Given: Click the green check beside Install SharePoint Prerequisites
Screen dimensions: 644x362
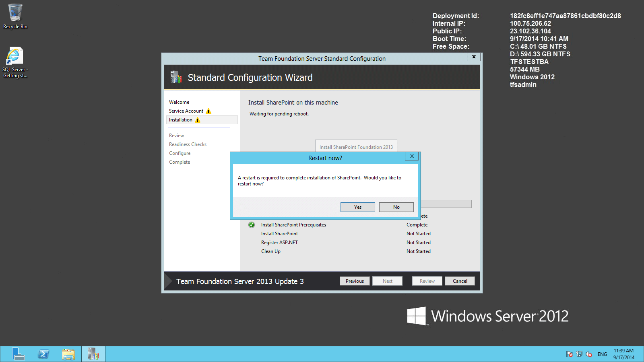Looking at the screenshot, I should pyautogui.click(x=252, y=225).
